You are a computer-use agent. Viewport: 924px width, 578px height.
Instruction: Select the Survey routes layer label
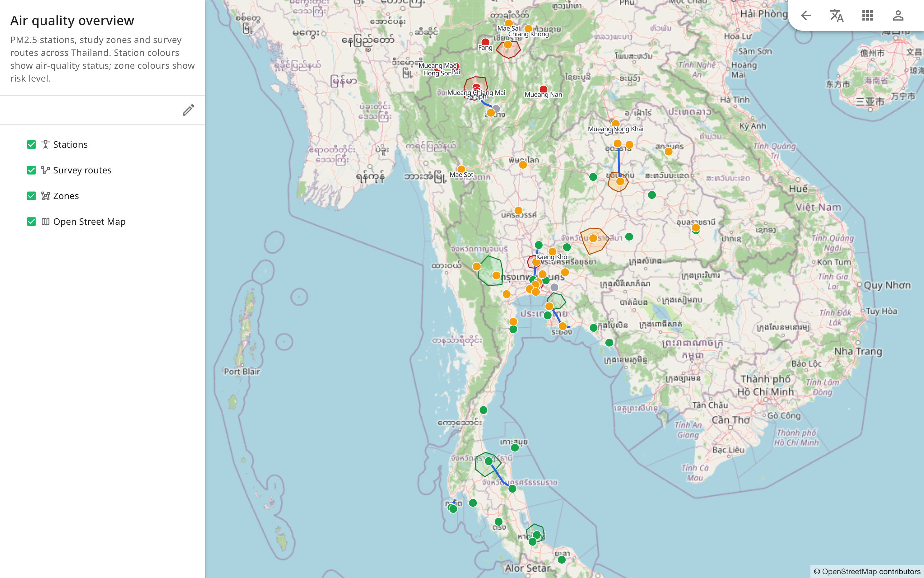(82, 170)
